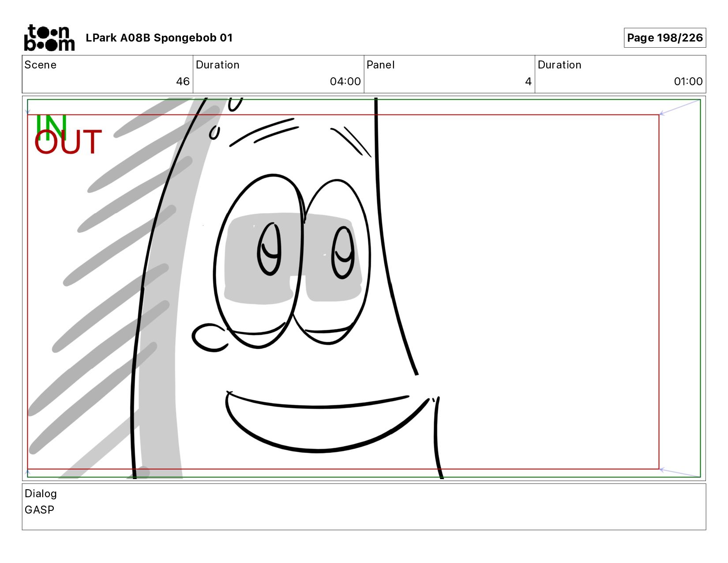
Task: Click the scene duration value '04:00'
Action: pyautogui.click(x=345, y=81)
